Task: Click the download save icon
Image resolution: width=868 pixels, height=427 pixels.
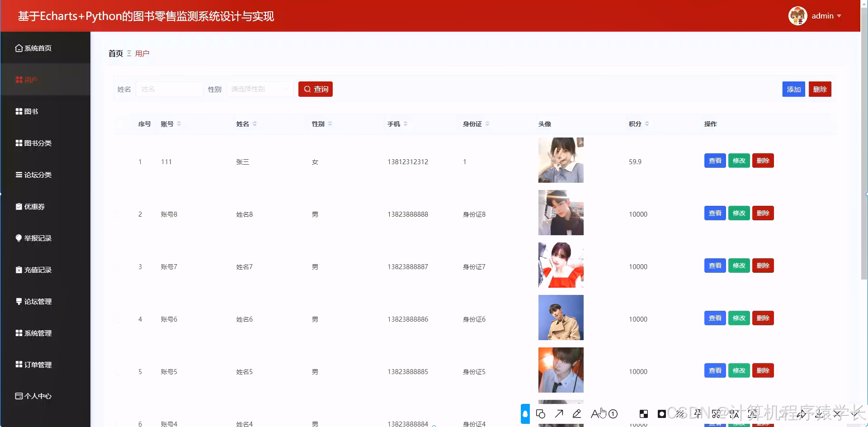Action: click(x=819, y=414)
